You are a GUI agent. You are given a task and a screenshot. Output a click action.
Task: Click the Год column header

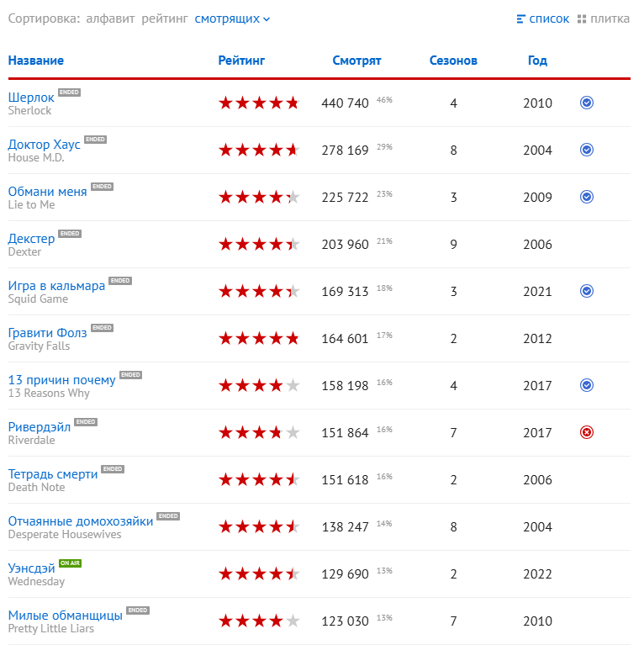(x=537, y=61)
